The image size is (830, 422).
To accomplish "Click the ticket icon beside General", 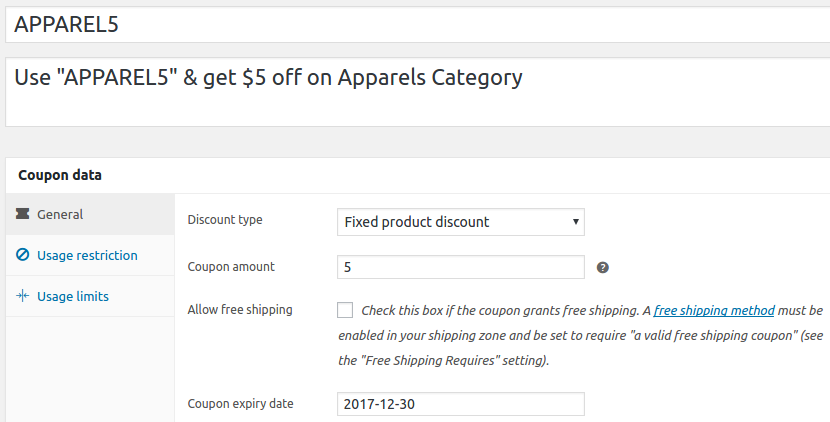I will 23,214.
